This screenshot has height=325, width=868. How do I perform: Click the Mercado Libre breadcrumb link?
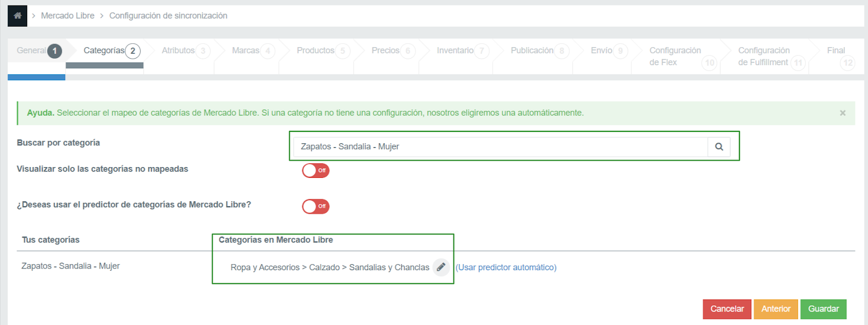point(67,16)
